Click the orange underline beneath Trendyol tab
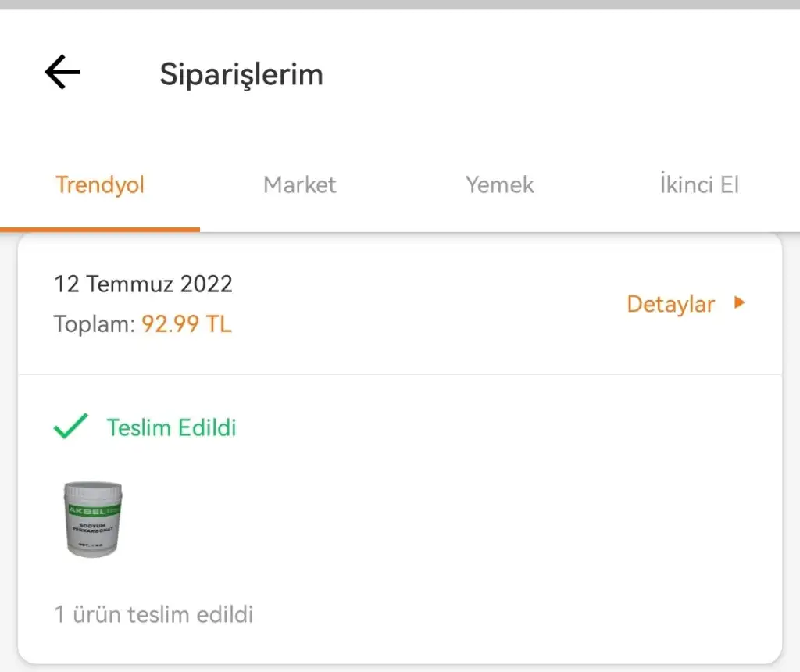 [x=100, y=230]
